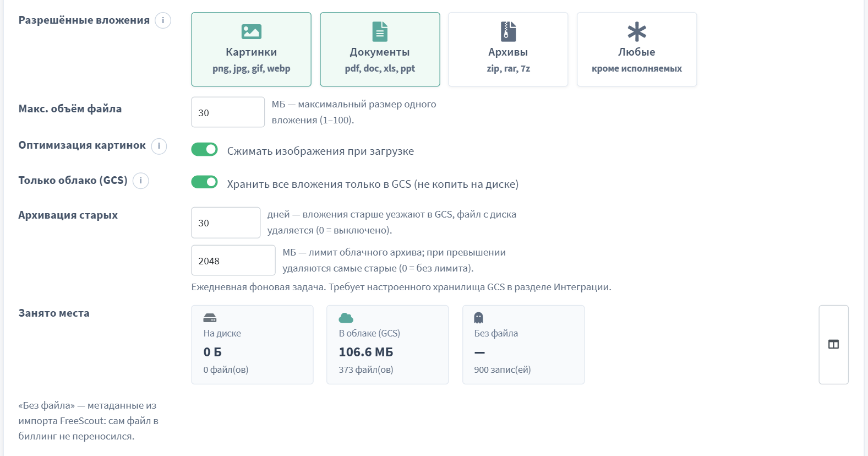Click the Архивация старых label
Viewport: 868px width, 456px height.
(68, 215)
